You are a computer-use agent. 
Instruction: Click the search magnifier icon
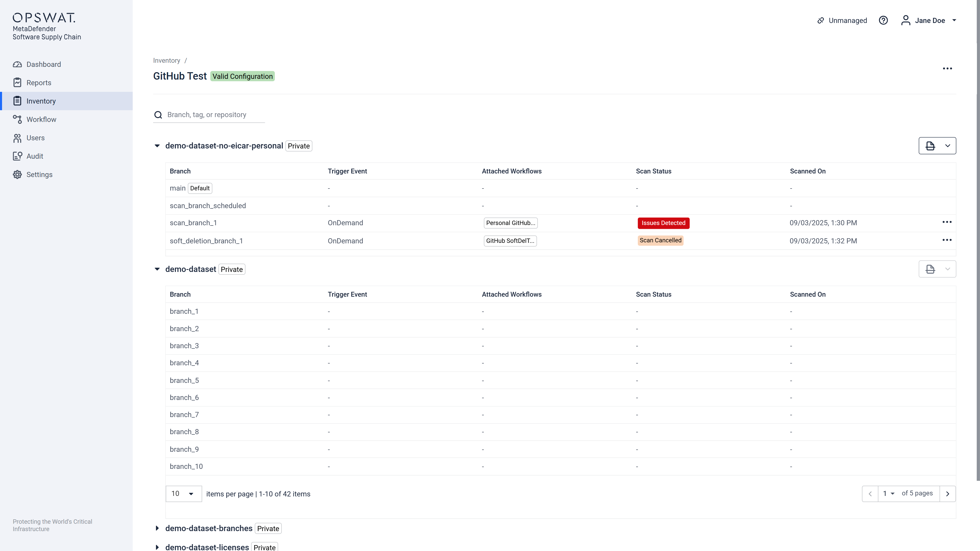158,115
